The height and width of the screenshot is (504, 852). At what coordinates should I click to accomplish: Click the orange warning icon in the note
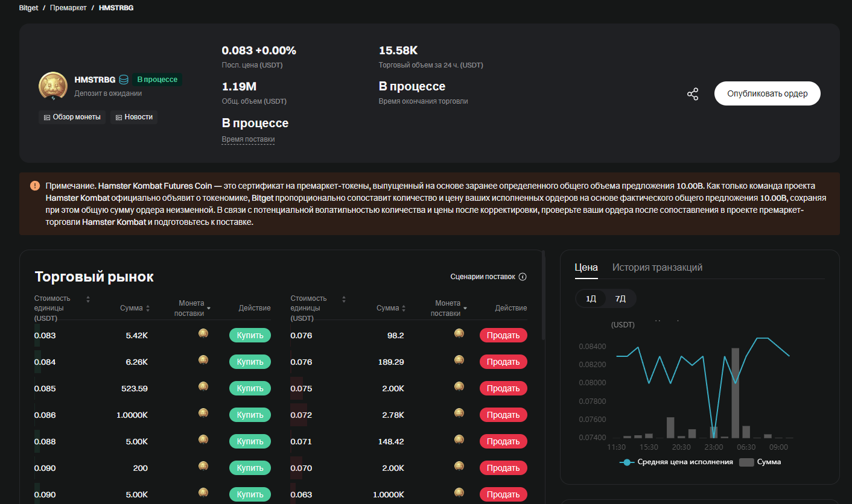35,185
